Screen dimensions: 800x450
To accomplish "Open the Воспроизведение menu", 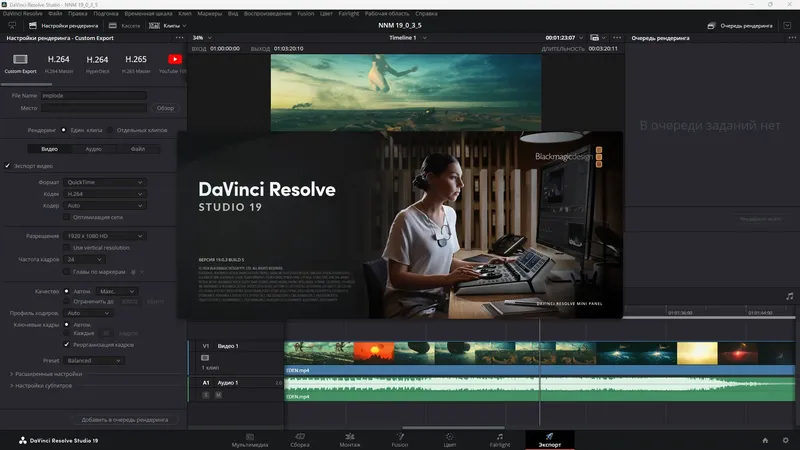I will pos(267,14).
